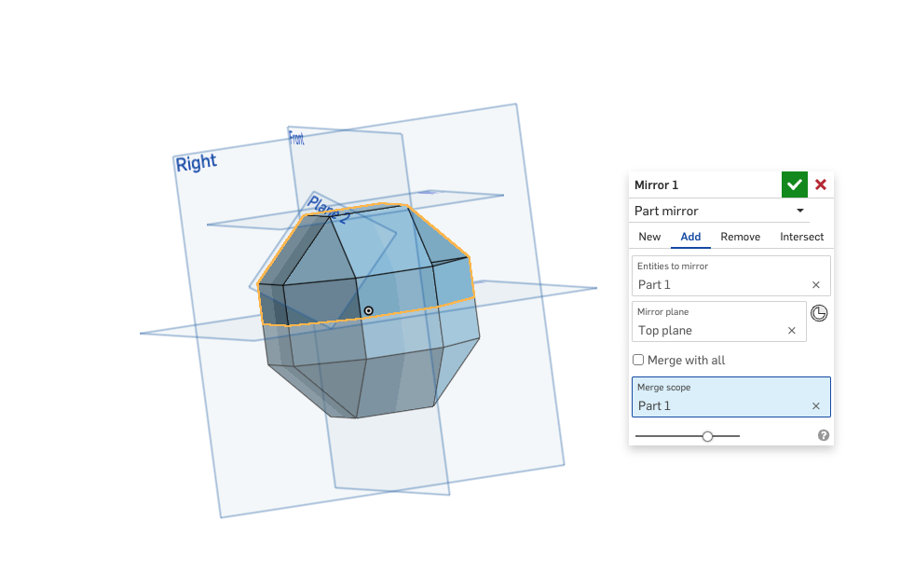Viewport: 914px width, 588px height.
Task: Remove Part 1 from Merge scope
Action: 816,406
